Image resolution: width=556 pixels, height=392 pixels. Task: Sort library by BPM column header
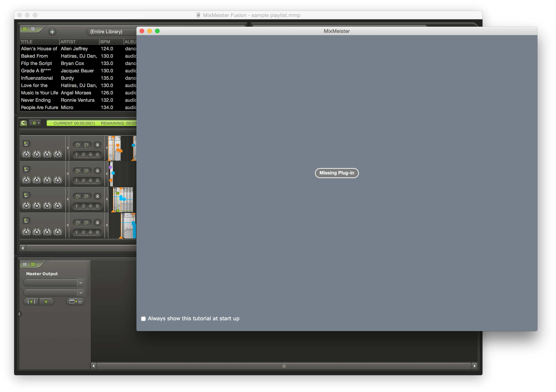(111, 42)
